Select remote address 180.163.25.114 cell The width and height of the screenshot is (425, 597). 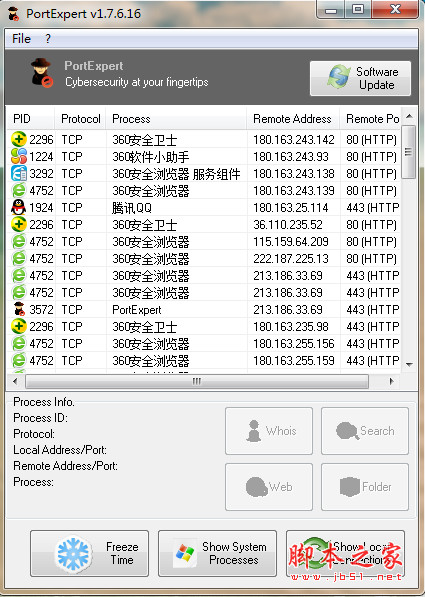[x=291, y=208]
